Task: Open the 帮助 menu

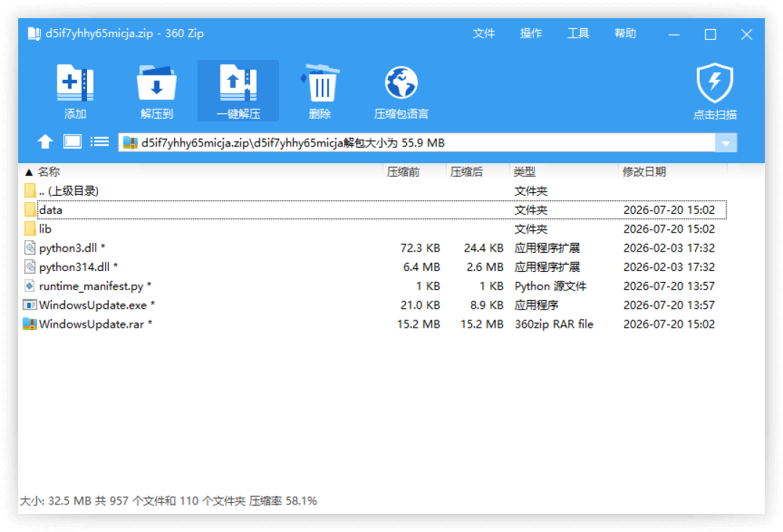Action: [x=625, y=33]
